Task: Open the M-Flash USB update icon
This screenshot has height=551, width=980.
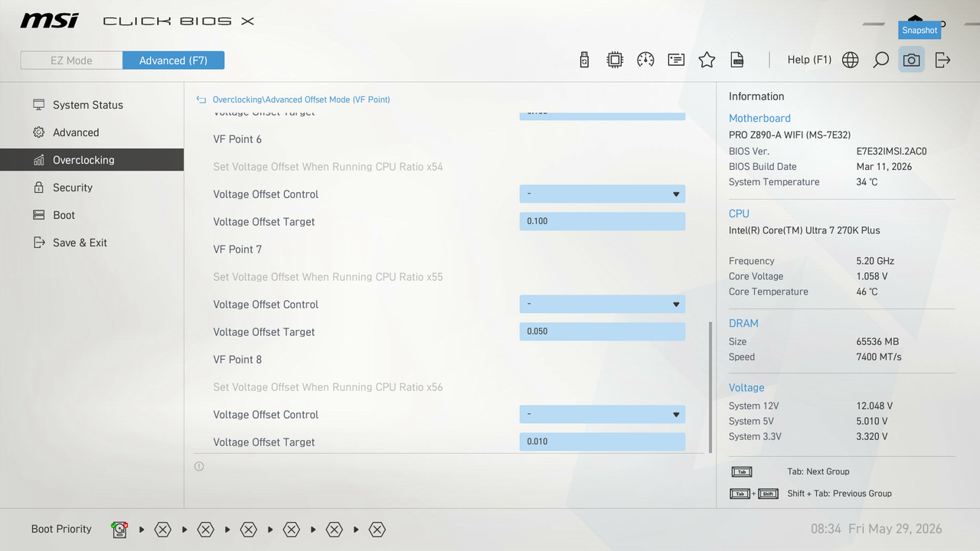Action: pyautogui.click(x=584, y=60)
